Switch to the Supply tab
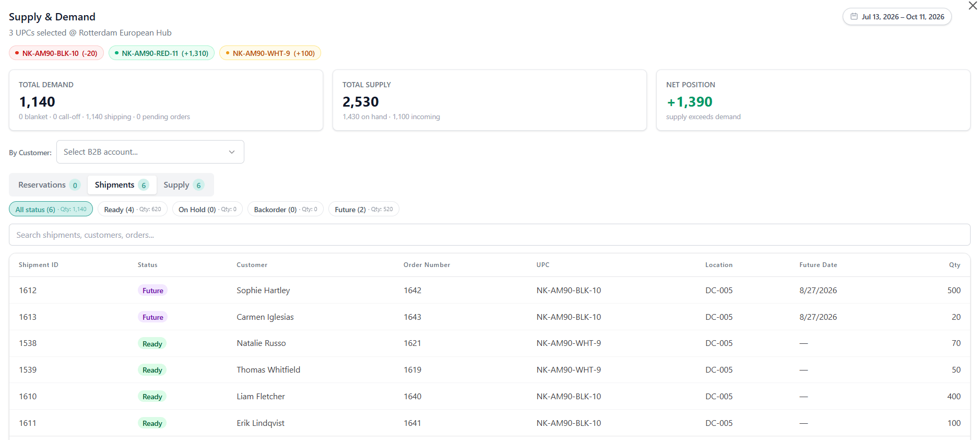This screenshot has width=980, height=440. point(183,185)
